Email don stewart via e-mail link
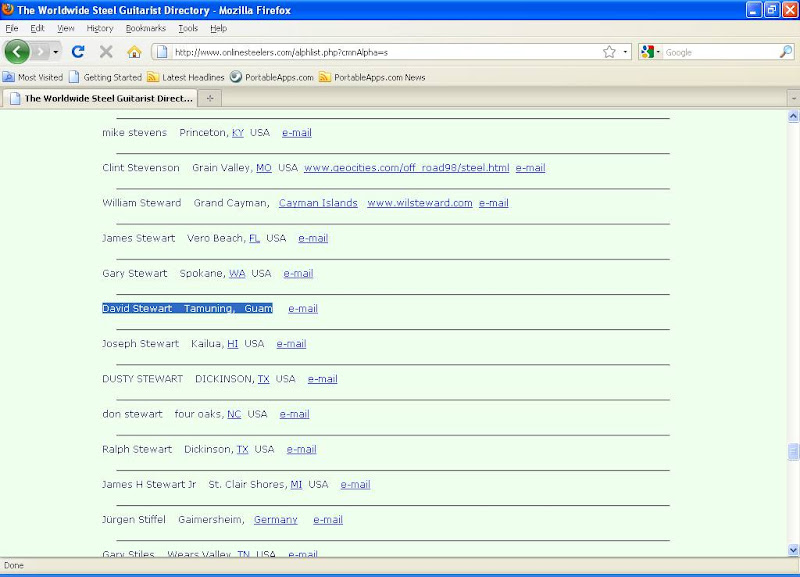Screen dimensions: 800x577 pyautogui.click(x=294, y=414)
